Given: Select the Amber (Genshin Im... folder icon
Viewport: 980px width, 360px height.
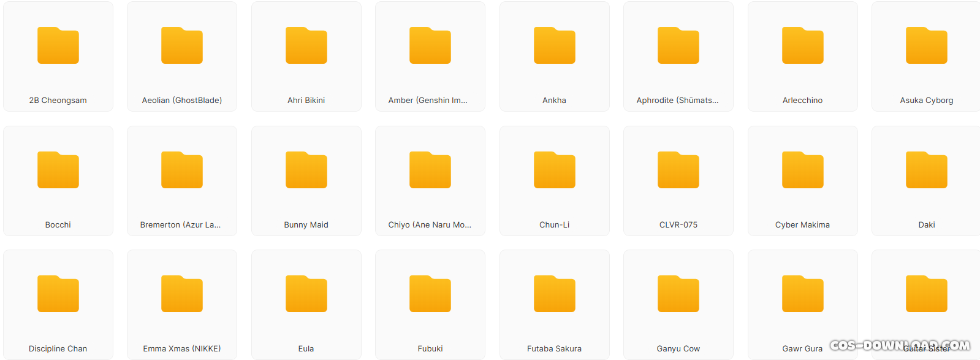Looking at the screenshot, I should (430, 45).
